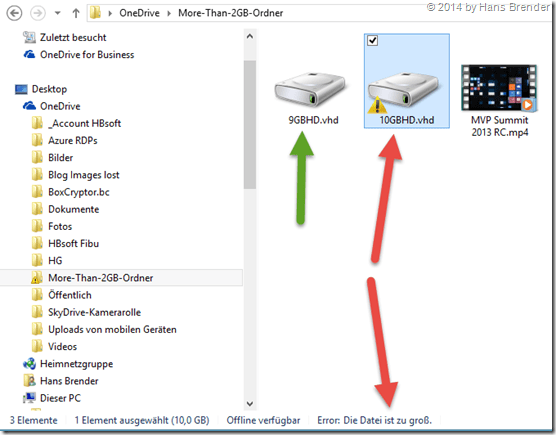Open the HG folder
Viewport: 556px width, 435px height.
tap(55, 261)
